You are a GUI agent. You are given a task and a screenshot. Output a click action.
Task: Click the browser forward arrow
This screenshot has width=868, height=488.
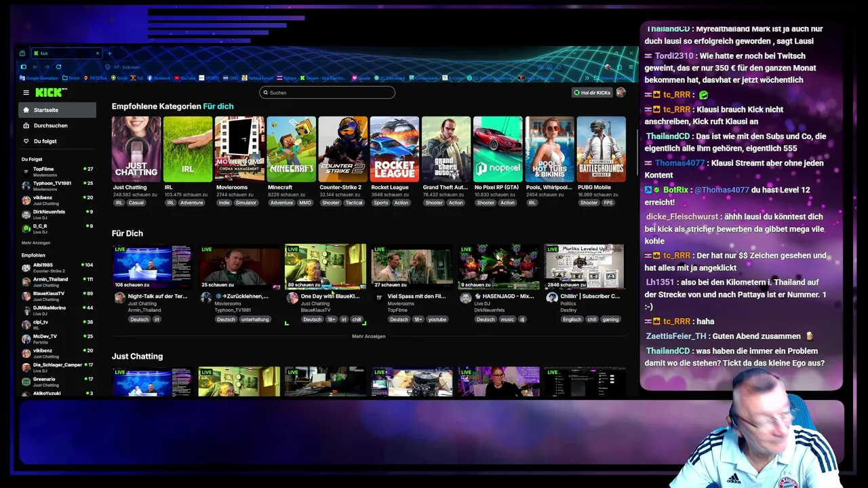click(x=47, y=67)
